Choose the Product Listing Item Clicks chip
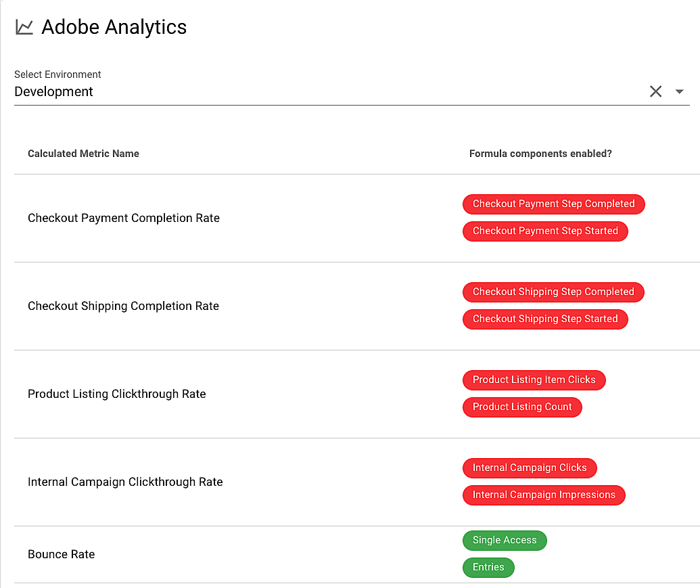Image resolution: width=700 pixels, height=588 pixels. point(534,380)
